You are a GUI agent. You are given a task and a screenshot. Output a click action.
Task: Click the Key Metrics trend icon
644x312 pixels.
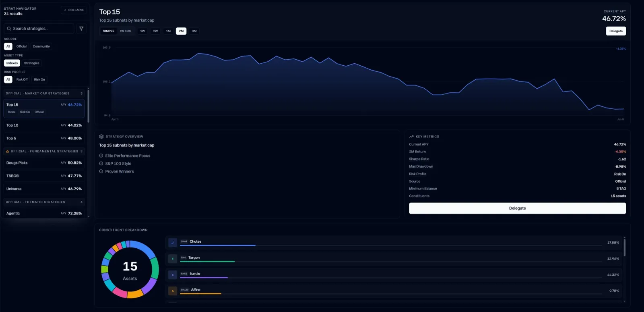(x=411, y=137)
